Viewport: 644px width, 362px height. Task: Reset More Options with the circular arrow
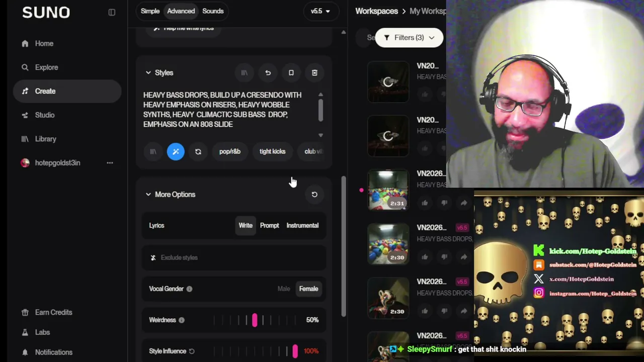point(314,195)
